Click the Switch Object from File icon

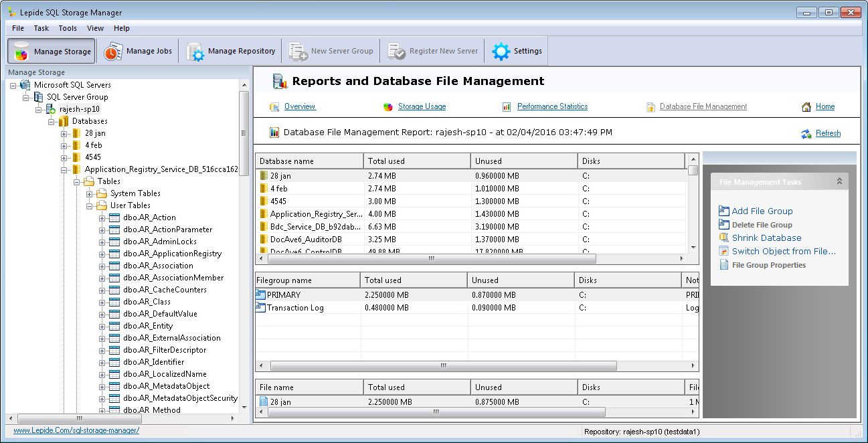(x=723, y=251)
